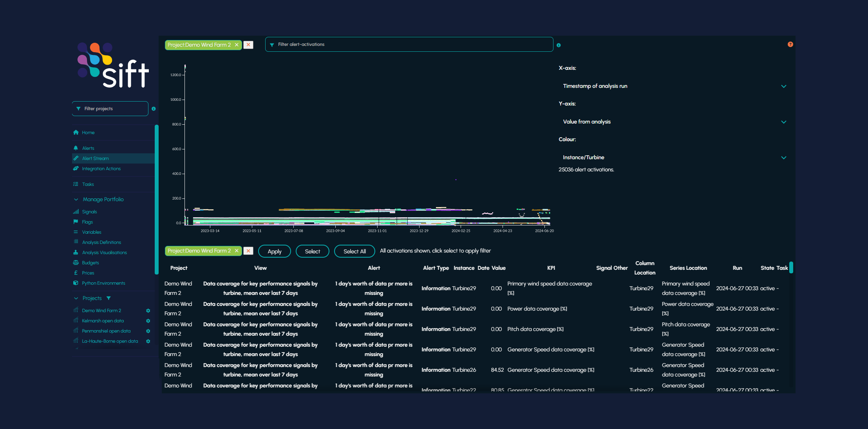Image resolution: width=868 pixels, height=429 pixels.
Task: Open settings gear for La-Haute-Borne open data
Action: 148,341
